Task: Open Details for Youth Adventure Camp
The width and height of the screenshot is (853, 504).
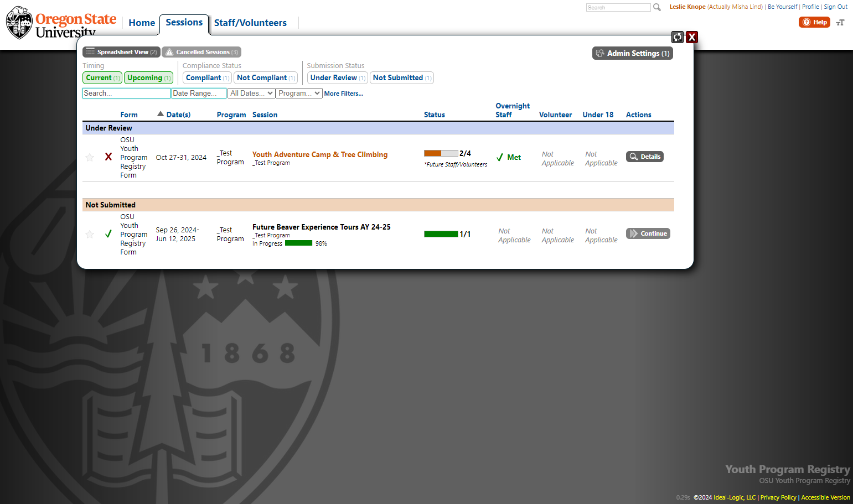Action: click(645, 157)
